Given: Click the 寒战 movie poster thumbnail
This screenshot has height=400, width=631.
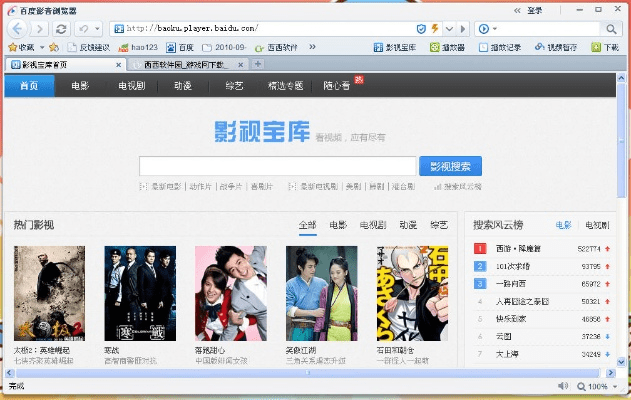Looking at the screenshot, I should point(132,293).
